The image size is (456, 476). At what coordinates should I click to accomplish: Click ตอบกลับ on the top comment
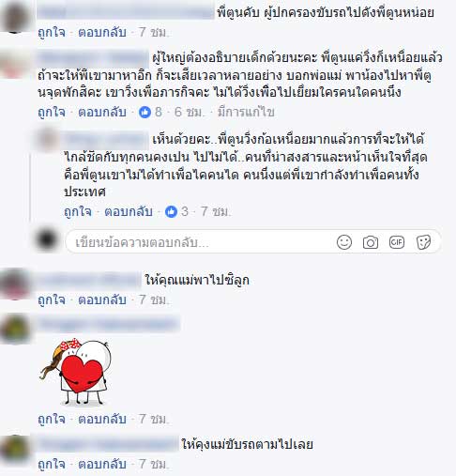pos(102,32)
